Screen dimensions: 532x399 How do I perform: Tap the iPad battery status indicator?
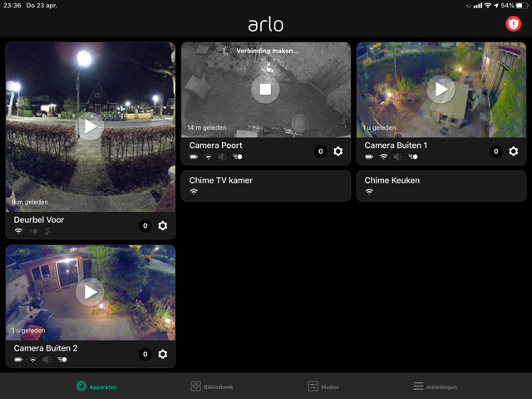click(x=523, y=6)
